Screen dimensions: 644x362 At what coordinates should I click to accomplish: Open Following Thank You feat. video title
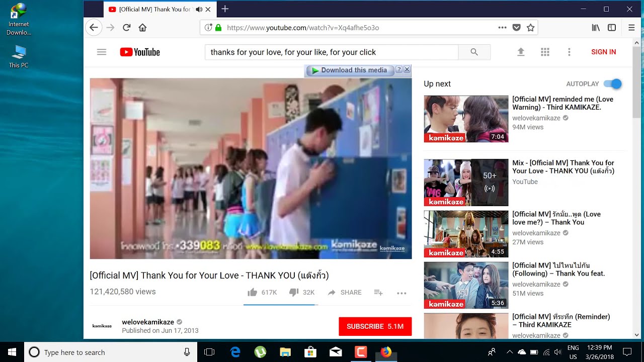point(558,269)
